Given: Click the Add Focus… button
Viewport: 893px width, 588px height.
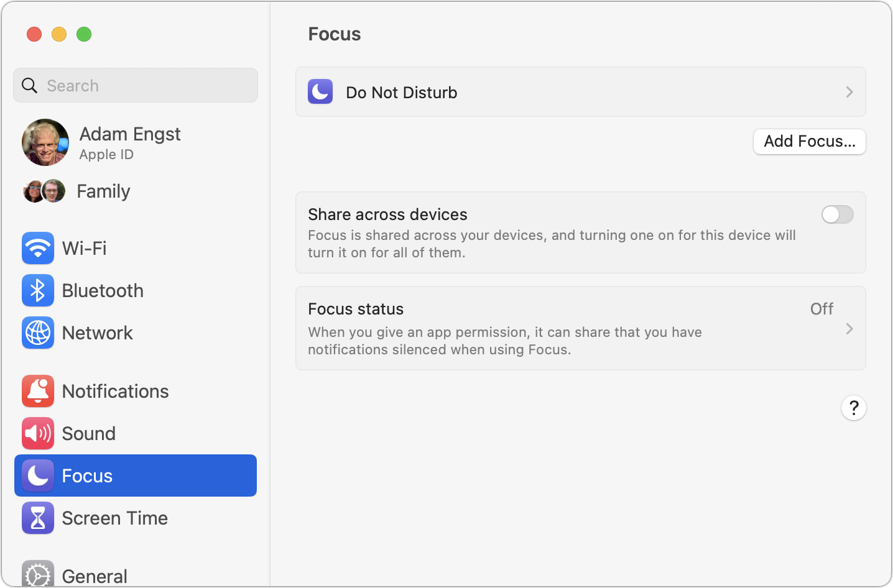Looking at the screenshot, I should pos(810,142).
